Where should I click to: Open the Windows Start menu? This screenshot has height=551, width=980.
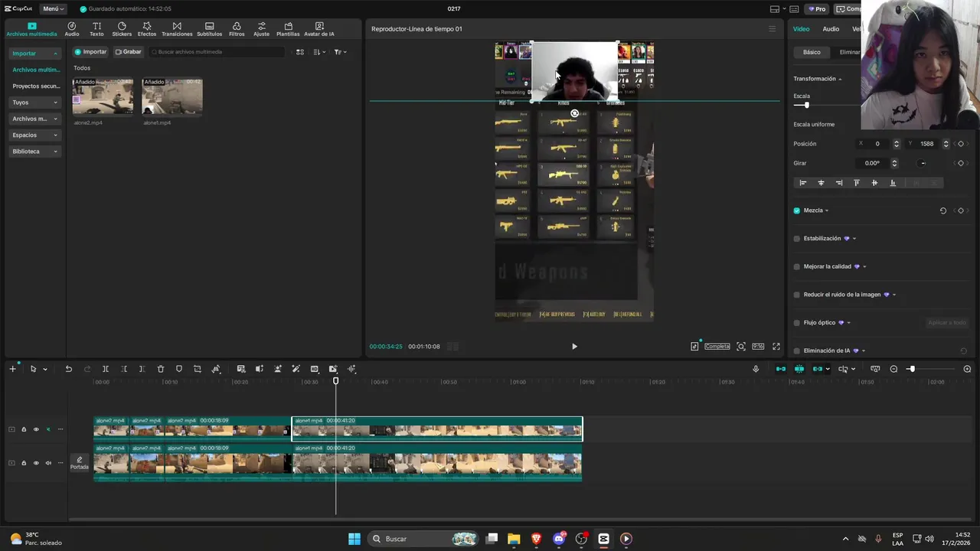[x=354, y=539]
